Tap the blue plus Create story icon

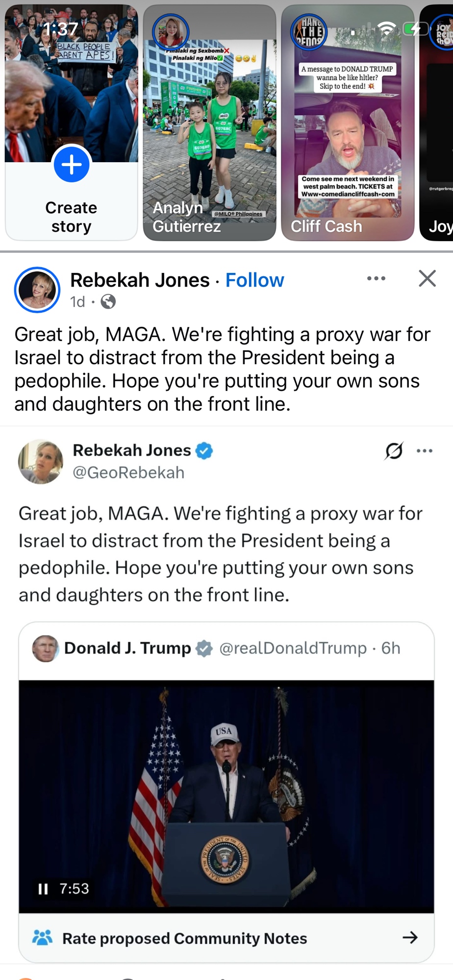click(x=72, y=164)
